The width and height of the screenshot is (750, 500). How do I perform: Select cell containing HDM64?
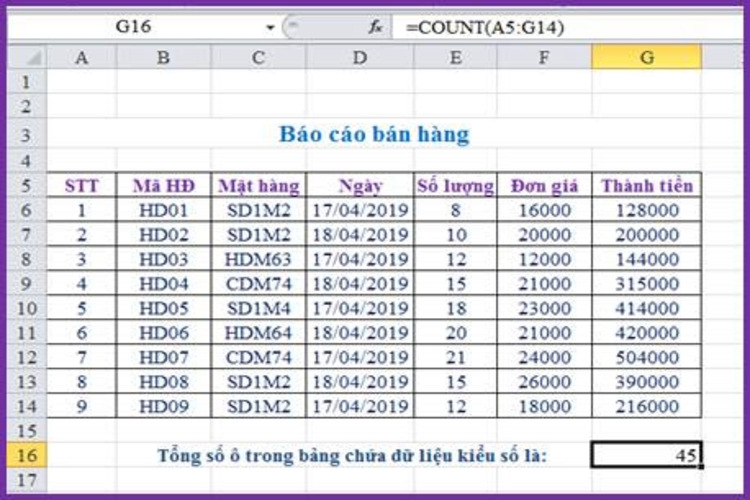(258, 333)
